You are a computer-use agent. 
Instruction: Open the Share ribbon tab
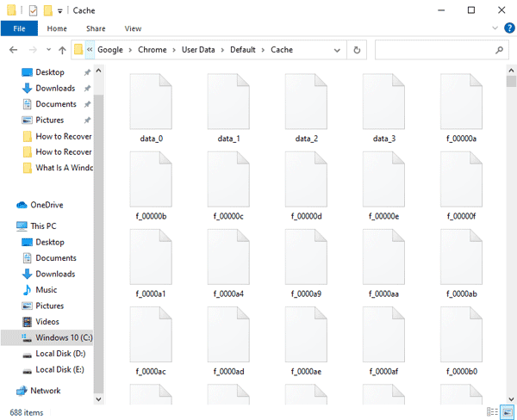(96, 28)
